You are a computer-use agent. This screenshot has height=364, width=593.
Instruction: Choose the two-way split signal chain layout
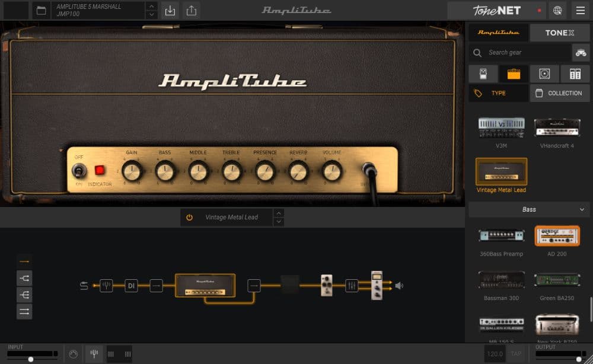24,279
